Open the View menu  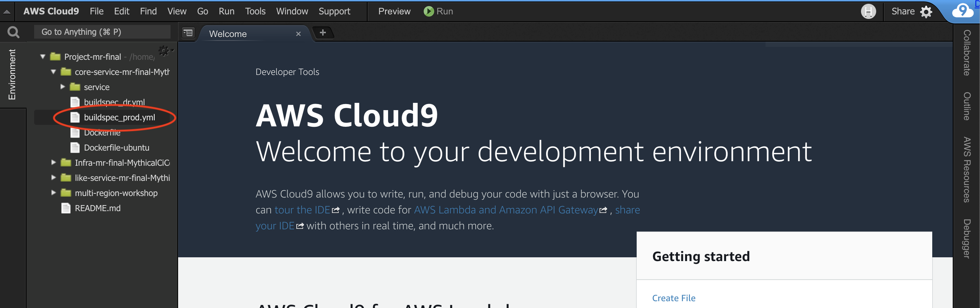(x=177, y=11)
